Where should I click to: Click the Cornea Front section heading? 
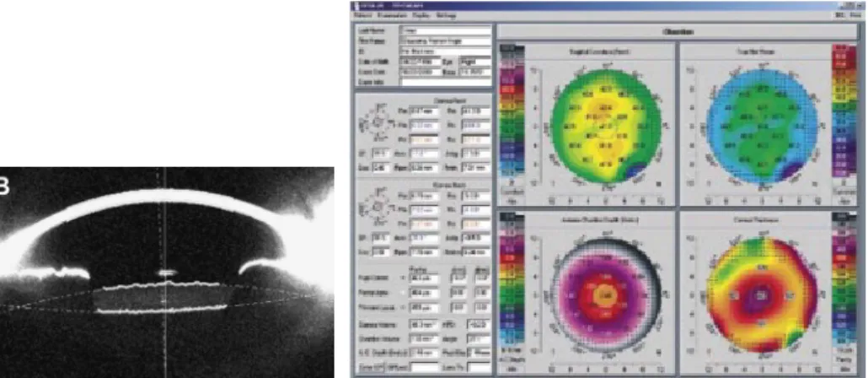(449, 100)
